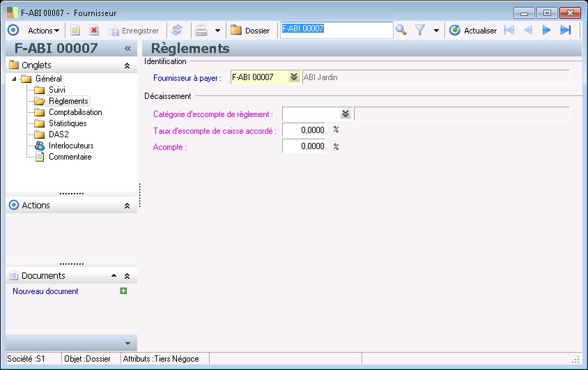Click the ABI Jardin name field
588x370 pixels.
(x=435, y=77)
